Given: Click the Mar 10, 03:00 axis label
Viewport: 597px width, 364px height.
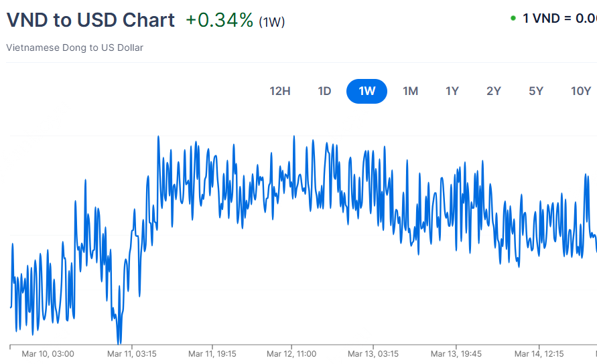Looking at the screenshot, I should pyautogui.click(x=48, y=353).
